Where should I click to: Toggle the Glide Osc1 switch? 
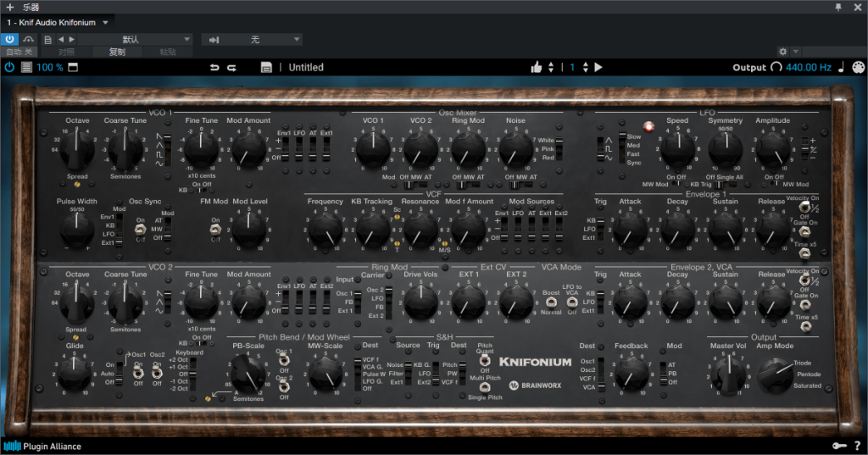click(138, 373)
